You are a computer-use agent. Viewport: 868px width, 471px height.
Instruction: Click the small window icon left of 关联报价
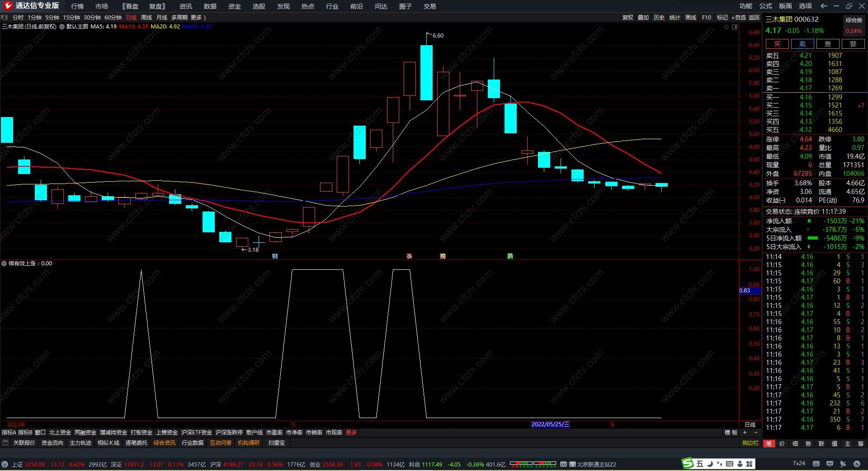pos(5,443)
